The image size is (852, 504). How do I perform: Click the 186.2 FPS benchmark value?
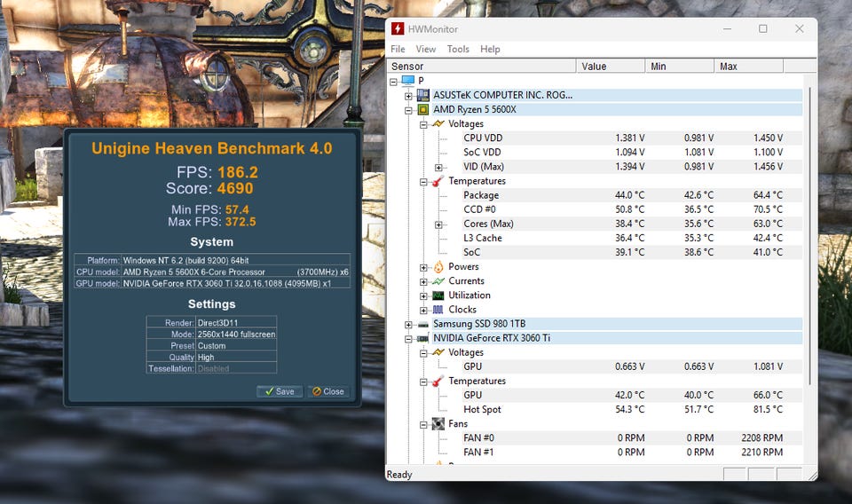point(238,172)
